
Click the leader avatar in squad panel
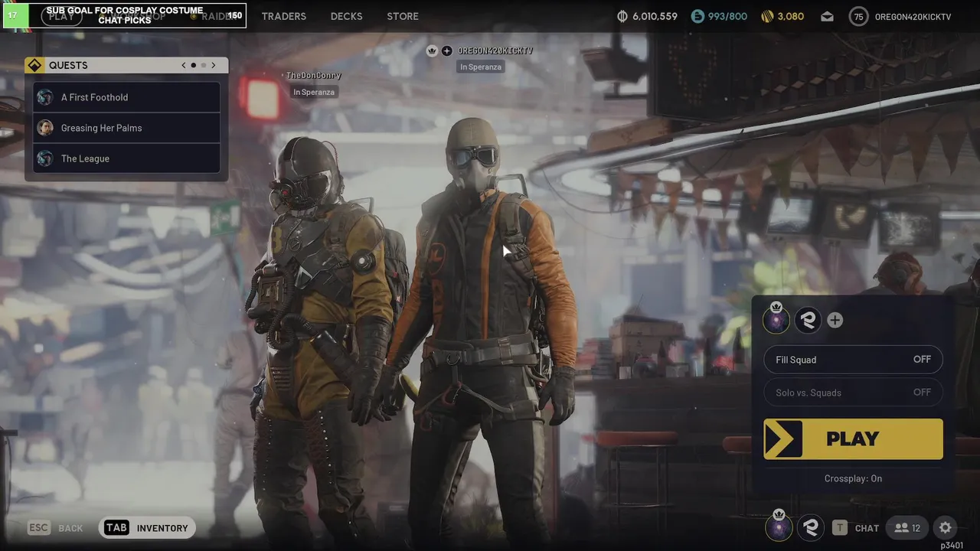point(777,319)
